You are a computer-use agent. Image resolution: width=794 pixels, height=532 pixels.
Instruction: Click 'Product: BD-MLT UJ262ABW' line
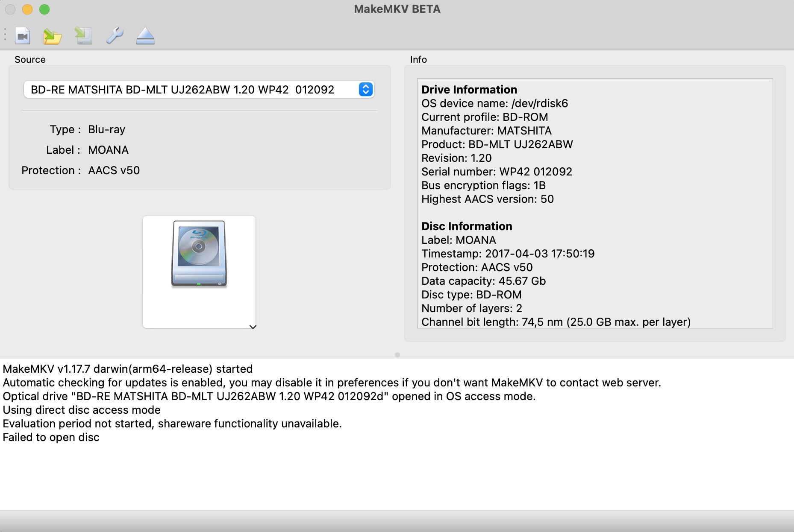(497, 144)
